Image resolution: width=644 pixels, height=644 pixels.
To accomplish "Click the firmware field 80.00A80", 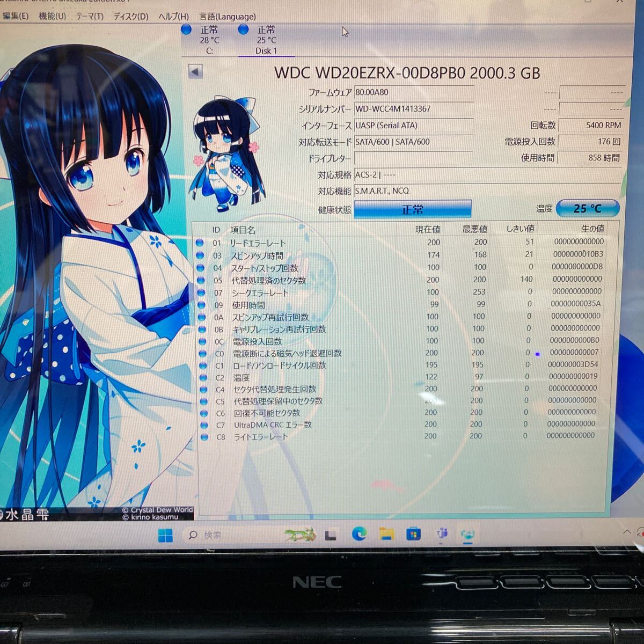I will [x=414, y=92].
